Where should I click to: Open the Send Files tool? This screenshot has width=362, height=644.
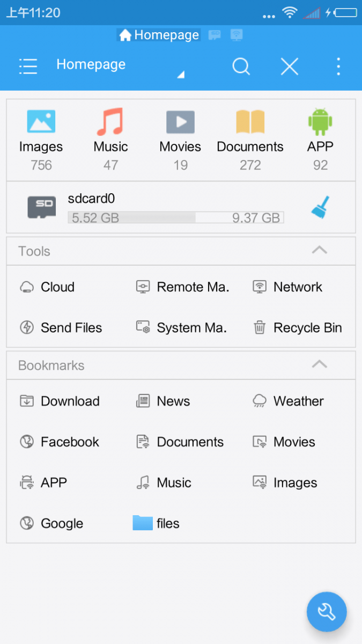pyautogui.click(x=61, y=328)
